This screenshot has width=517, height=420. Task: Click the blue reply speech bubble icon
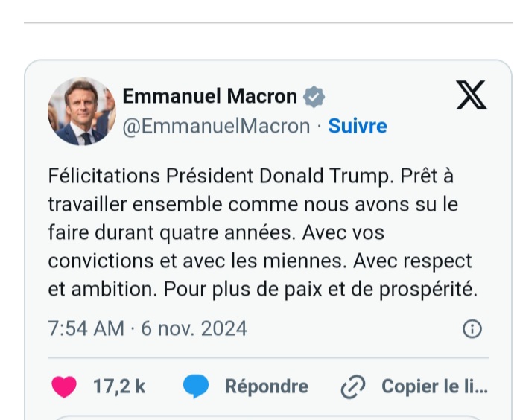[195, 386]
